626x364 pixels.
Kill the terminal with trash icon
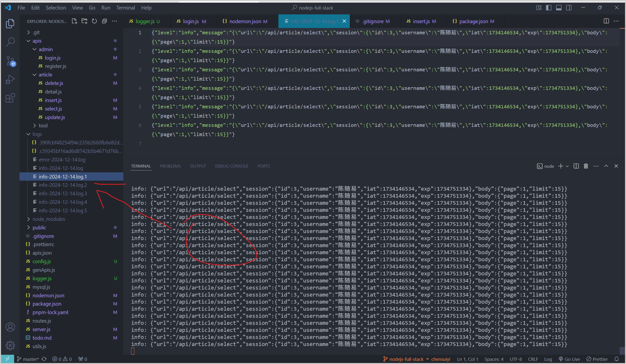click(x=586, y=166)
